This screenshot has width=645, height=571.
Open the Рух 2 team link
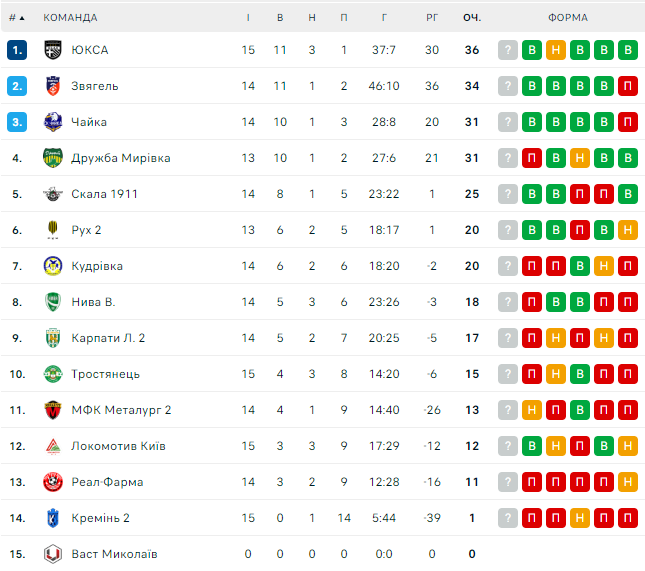[x=86, y=230]
